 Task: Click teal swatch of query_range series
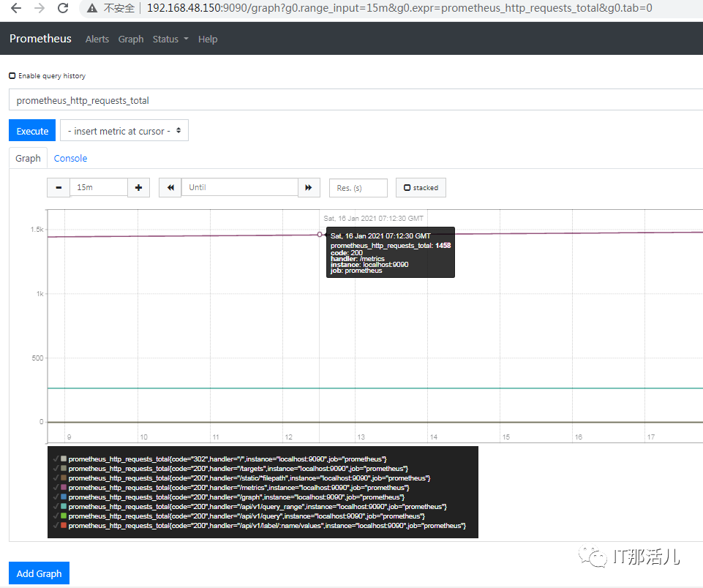pos(64,506)
